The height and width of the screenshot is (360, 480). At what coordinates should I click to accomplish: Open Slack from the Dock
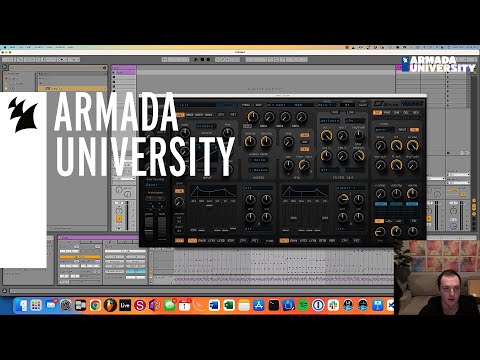coord(333,305)
